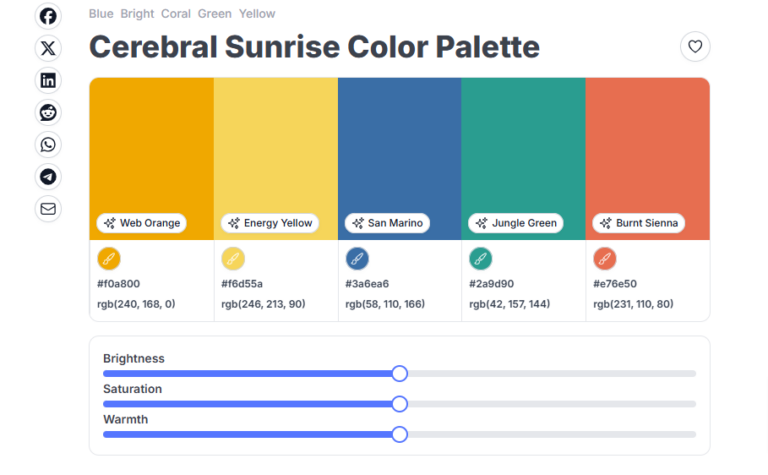The width and height of the screenshot is (768, 475).
Task: Click the #e76e50 hex code text
Action: coord(615,284)
